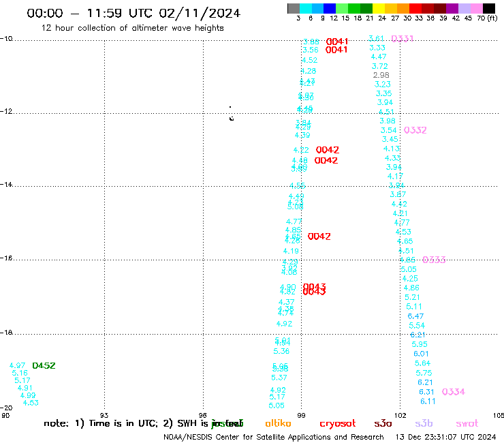Viewport: 504px width, 443px height.
Task: Click the cyan 6 ft legend swatch
Action: pos(306,8)
